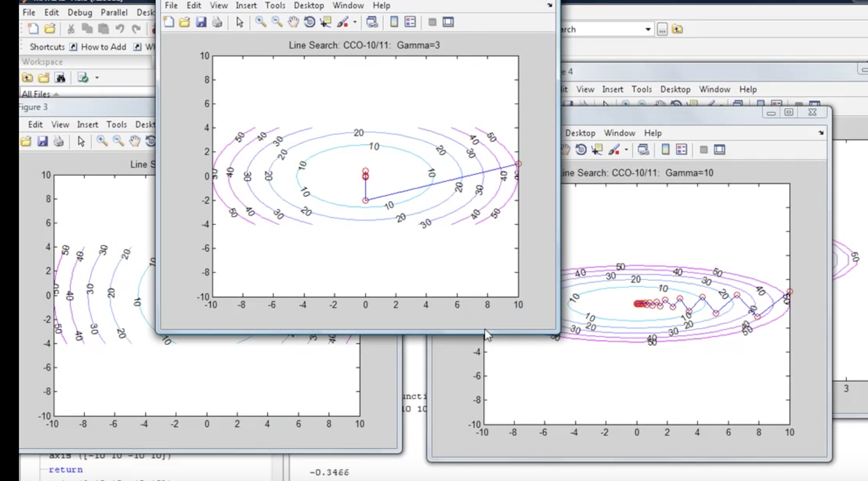Click Redo icon in MATLAB main toolbar
868x481 pixels.
[136, 29]
